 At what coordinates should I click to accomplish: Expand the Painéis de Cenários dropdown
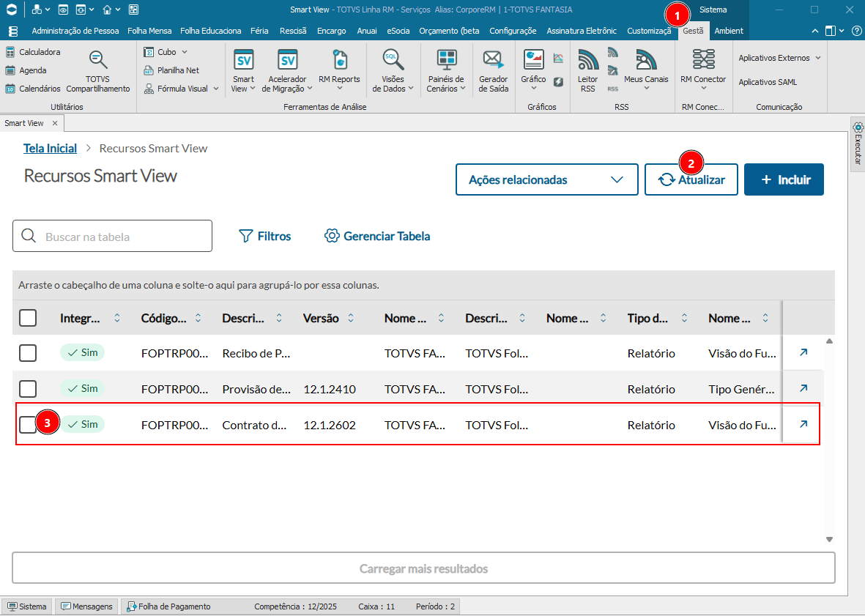(463, 88)
